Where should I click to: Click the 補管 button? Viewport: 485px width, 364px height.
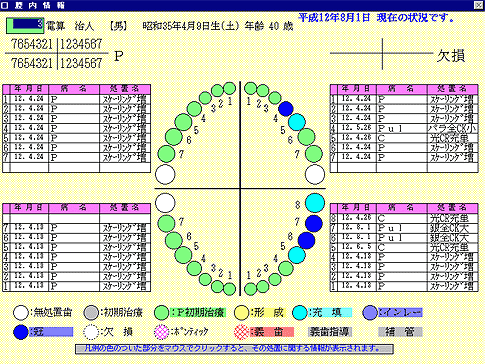click(400, 332)
